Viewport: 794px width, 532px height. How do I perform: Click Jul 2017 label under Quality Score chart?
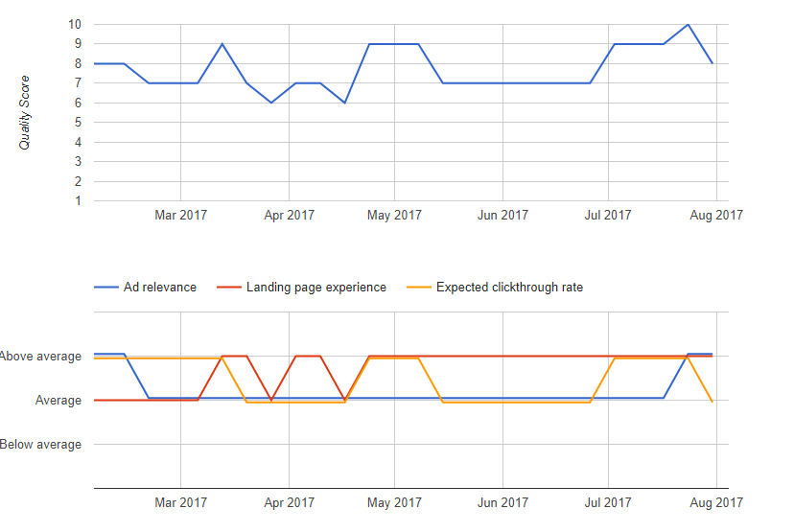(x=608, y=215)
